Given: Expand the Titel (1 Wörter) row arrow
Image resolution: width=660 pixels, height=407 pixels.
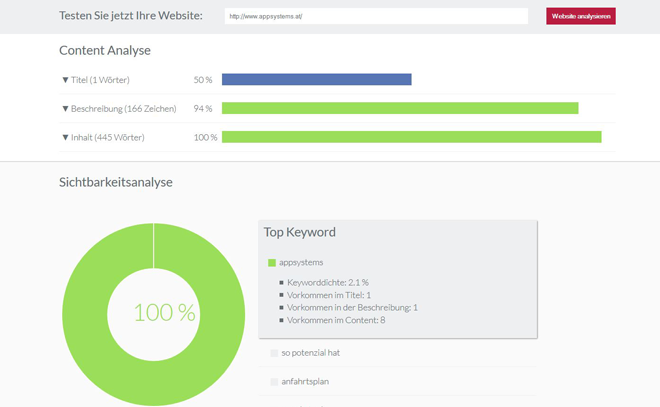Looking at the screenshot, I should click(66, 80).
